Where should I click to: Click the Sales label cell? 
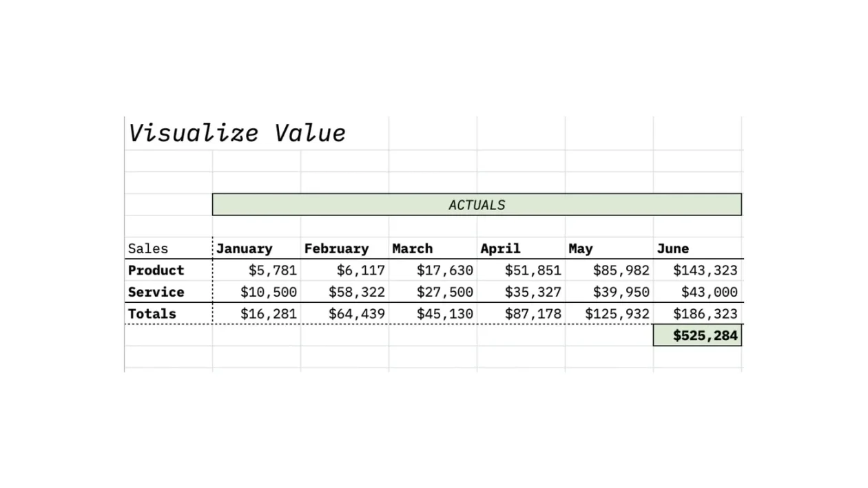pos(148,248)
